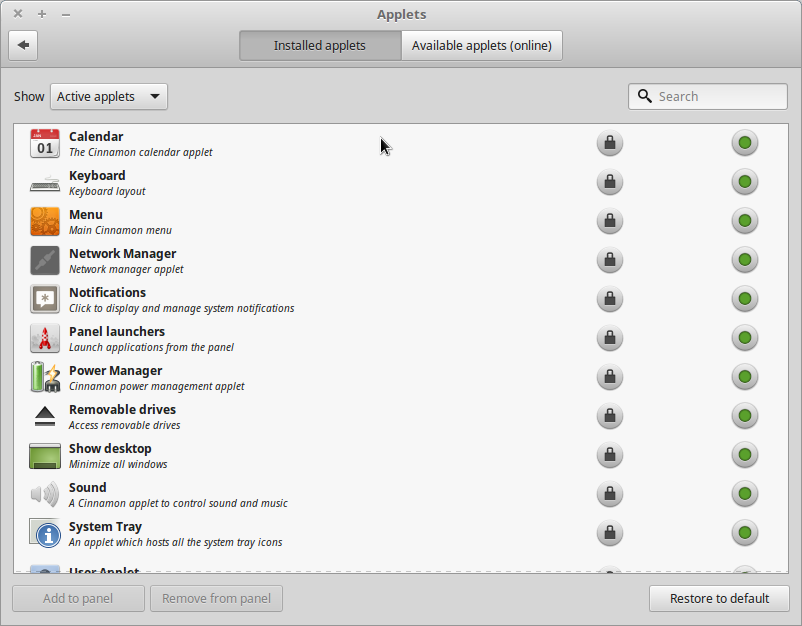Select the Sound speaker icon
This screenshot has width=802, height=626.
coord(45,494)
